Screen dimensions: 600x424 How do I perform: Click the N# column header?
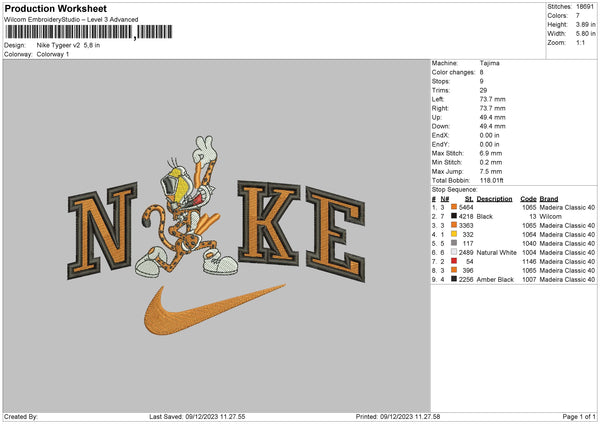(445, 199)
